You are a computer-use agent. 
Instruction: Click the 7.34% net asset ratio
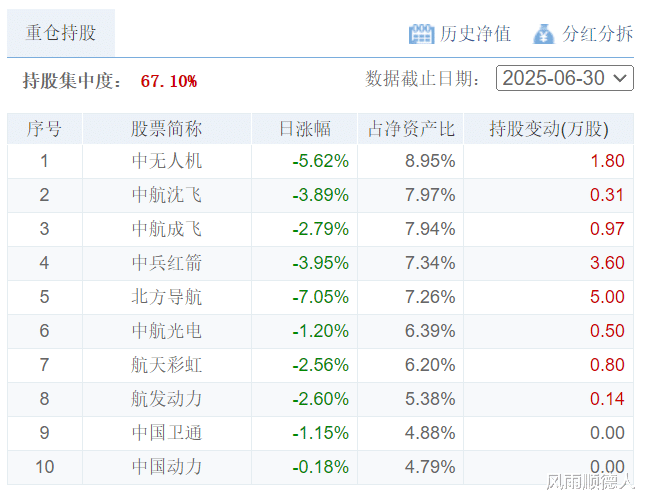tap(430, 263)
